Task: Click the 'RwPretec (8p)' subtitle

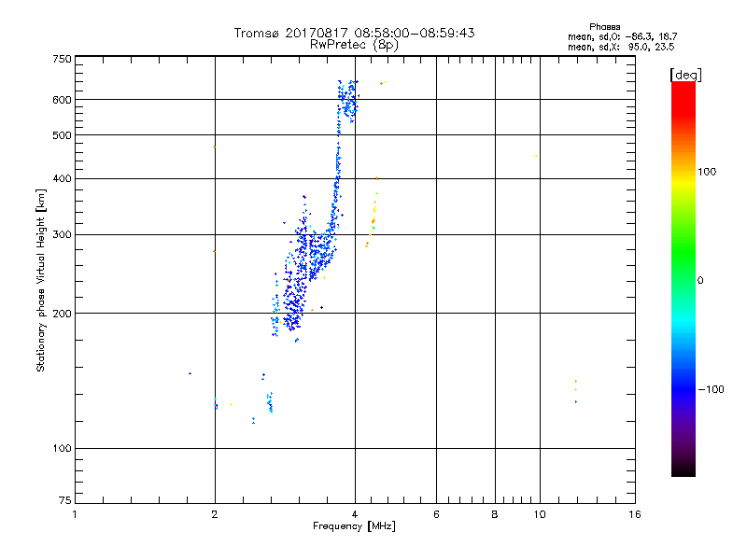Action: [x=354, y=45]
